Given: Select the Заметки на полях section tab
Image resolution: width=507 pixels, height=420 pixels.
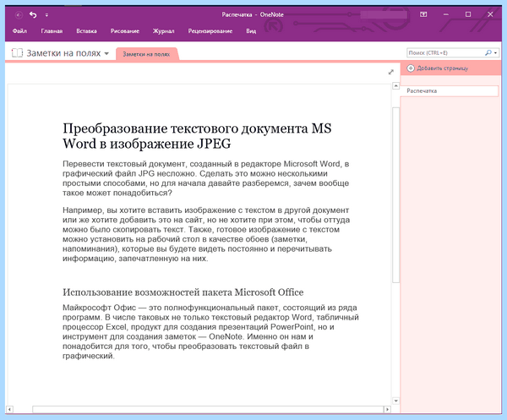Looking at the screenshot, I should point(146,54).
